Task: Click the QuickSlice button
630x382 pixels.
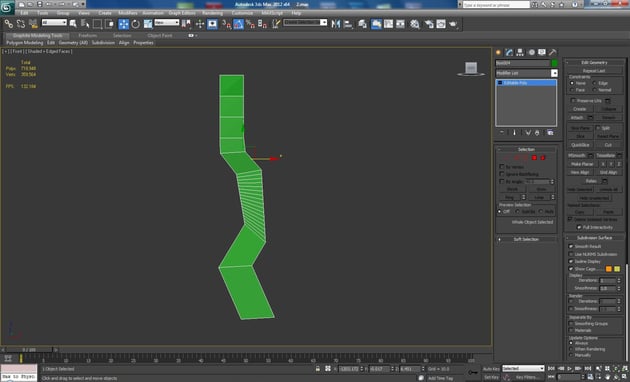Action: (580, 145)
